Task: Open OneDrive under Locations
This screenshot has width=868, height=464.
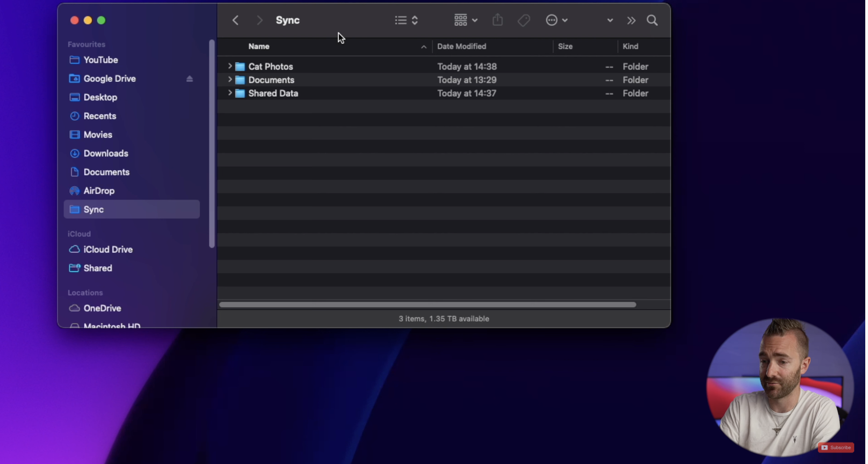Action: click(x=102, y=308)
